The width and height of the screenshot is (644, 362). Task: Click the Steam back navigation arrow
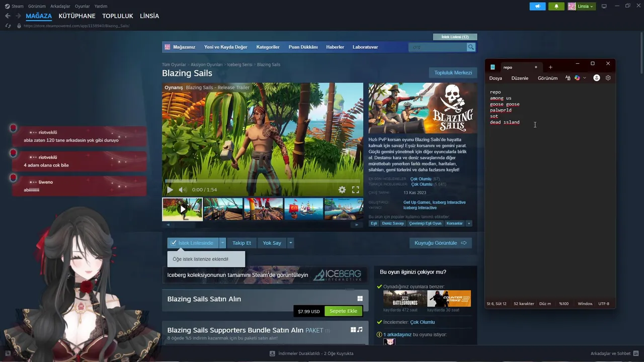click(x=8, y=16)
